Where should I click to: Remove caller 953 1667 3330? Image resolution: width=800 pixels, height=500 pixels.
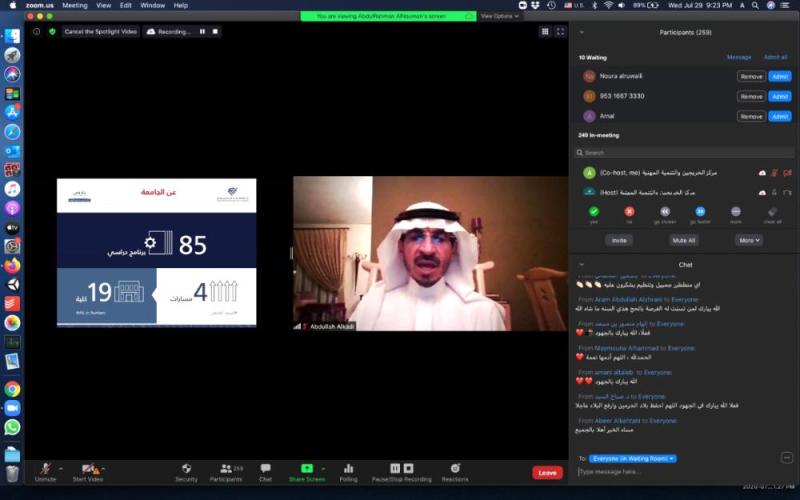click(x=752, y=96)
